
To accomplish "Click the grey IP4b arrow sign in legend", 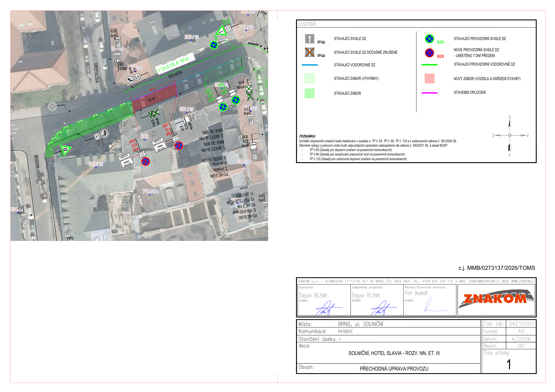I will click(x=309, y=39).
